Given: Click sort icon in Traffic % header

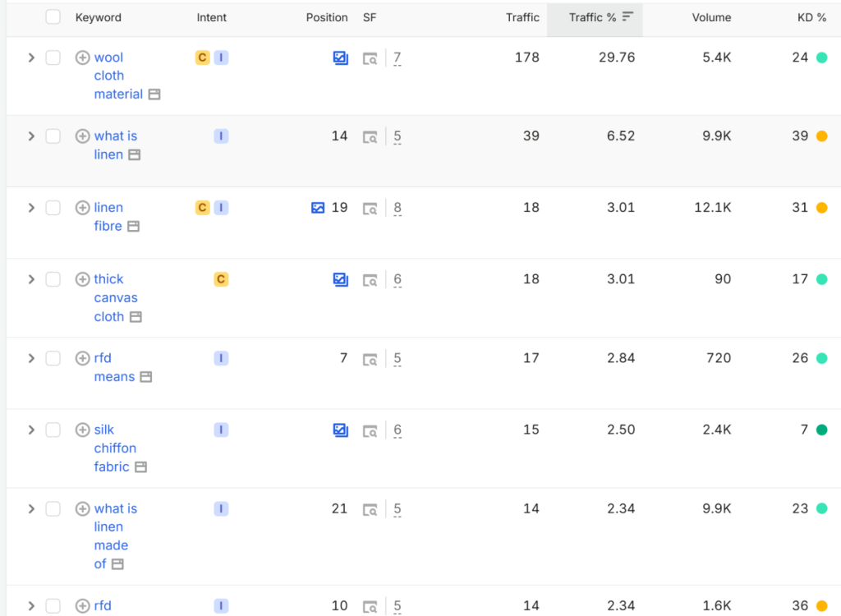Looking at the screenshot, I should pyautogui.click(x=627, y=16).
